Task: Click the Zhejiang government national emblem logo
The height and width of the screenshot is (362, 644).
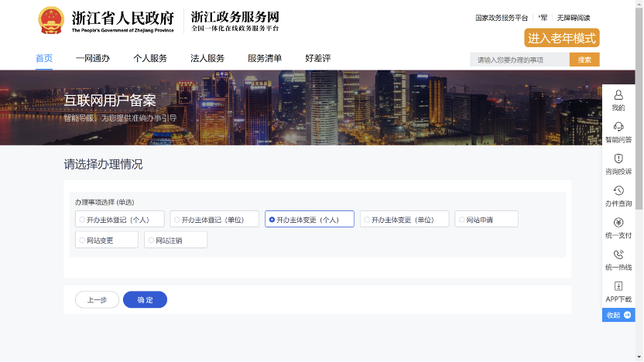Action: coord(52,21)
